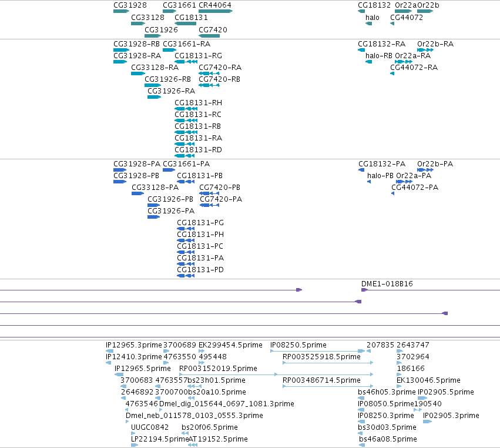
Task: Click the CG31926-RA transcript label
Action: click(x=171, y=91)
